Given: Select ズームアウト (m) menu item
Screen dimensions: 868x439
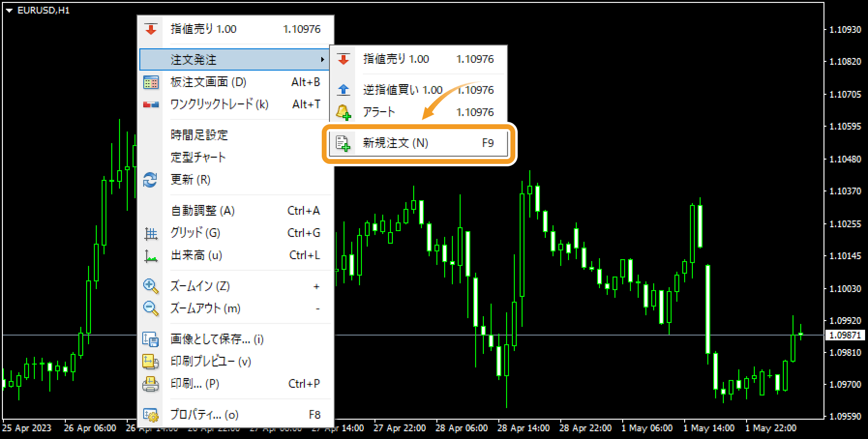Looking at the screenshot, I should (x=236, y=308).
